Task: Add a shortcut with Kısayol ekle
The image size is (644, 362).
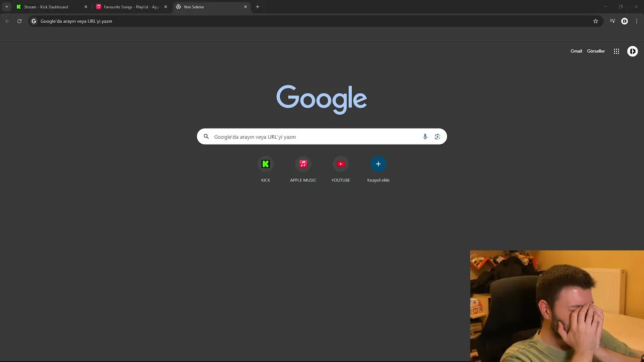Action: [x=378, y=169]
